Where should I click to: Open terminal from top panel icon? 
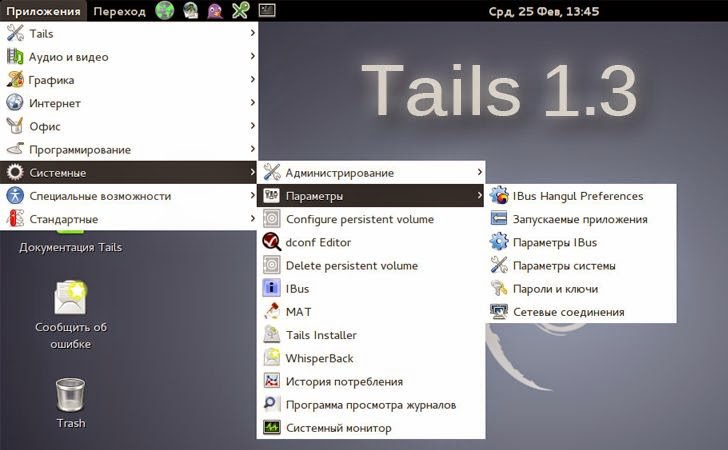click(x=267, y=10)
